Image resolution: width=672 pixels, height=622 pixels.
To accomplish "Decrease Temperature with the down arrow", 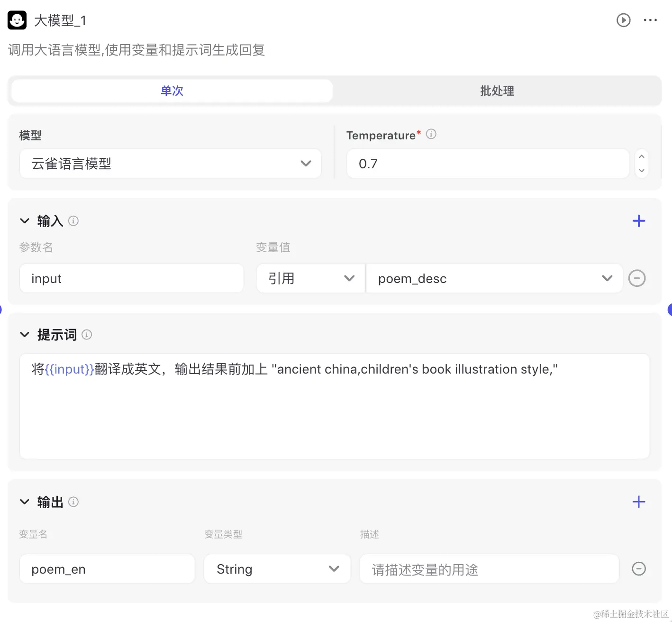I will 642,171.
